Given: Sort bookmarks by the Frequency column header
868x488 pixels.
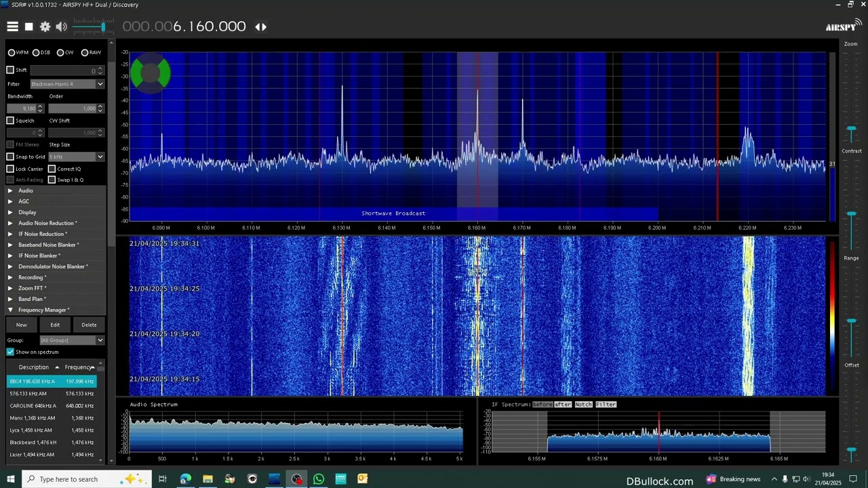Looking at the screenshot, I should (x=79, y=367).
